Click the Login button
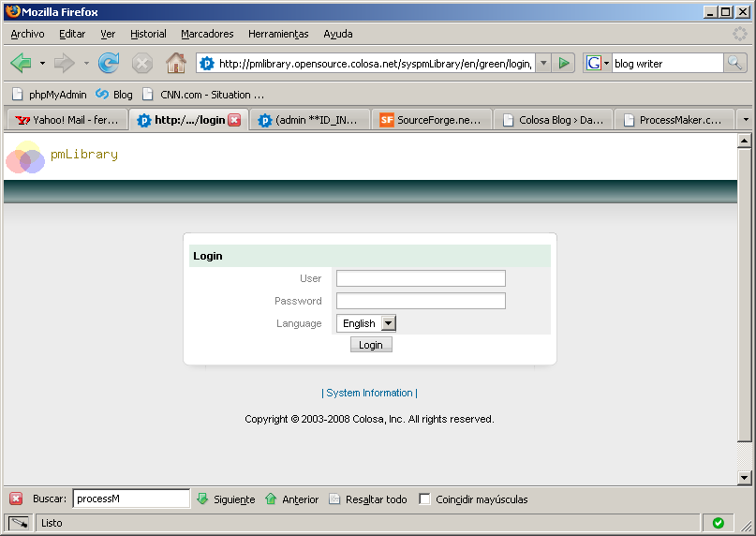This screenshot has width=756, height=536. click(371, 345)
